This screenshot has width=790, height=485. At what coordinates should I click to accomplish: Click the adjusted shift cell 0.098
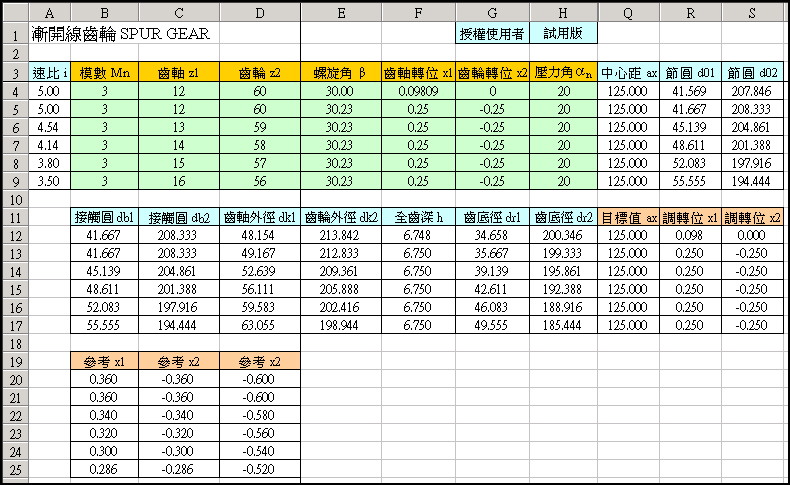point(690,235)
